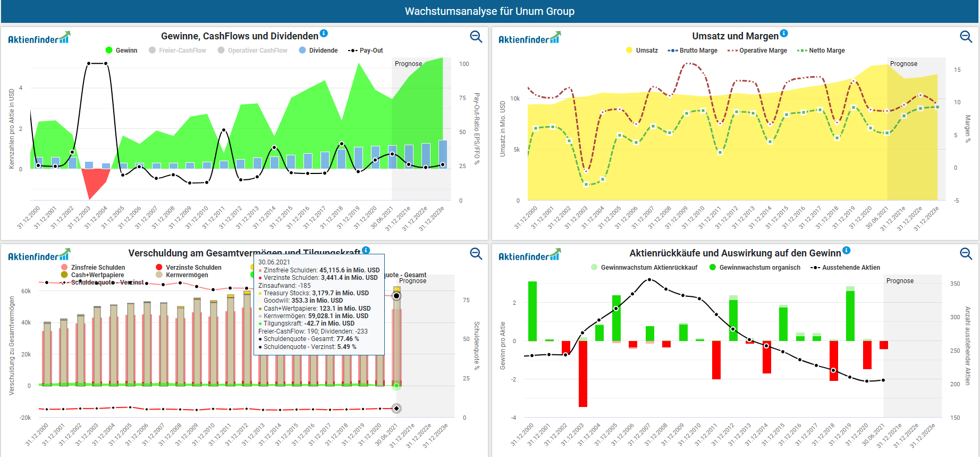Click info icon beside Verschuldung chart title

coord(366,251)
